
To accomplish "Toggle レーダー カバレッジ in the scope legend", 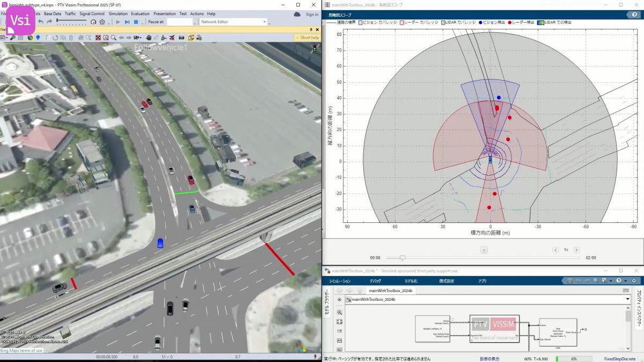I will click(402, 23).
